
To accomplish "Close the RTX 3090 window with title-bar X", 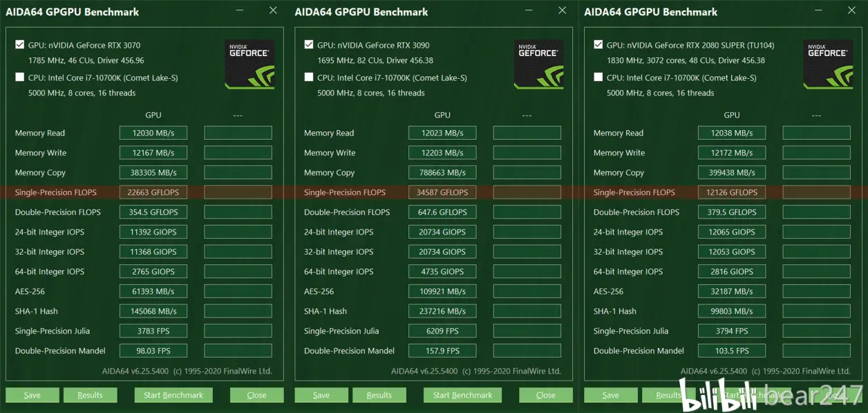I will [x=563, y=10].
